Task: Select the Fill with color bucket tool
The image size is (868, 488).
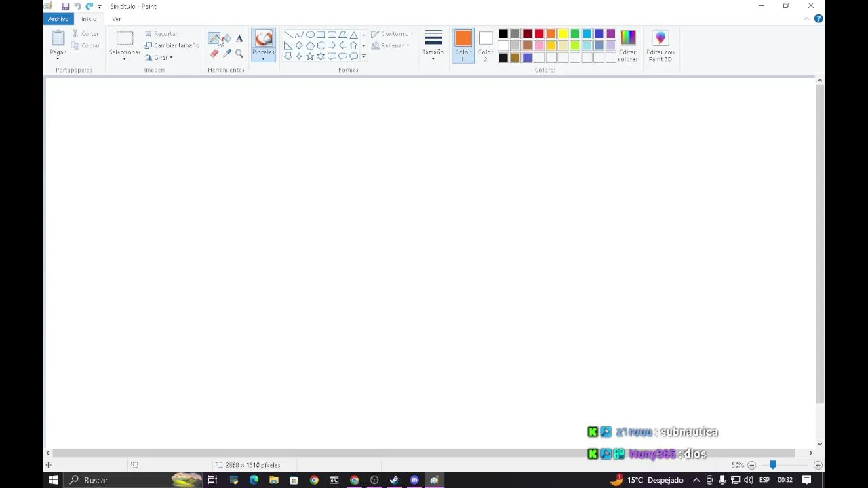Action: pos(226,39)
